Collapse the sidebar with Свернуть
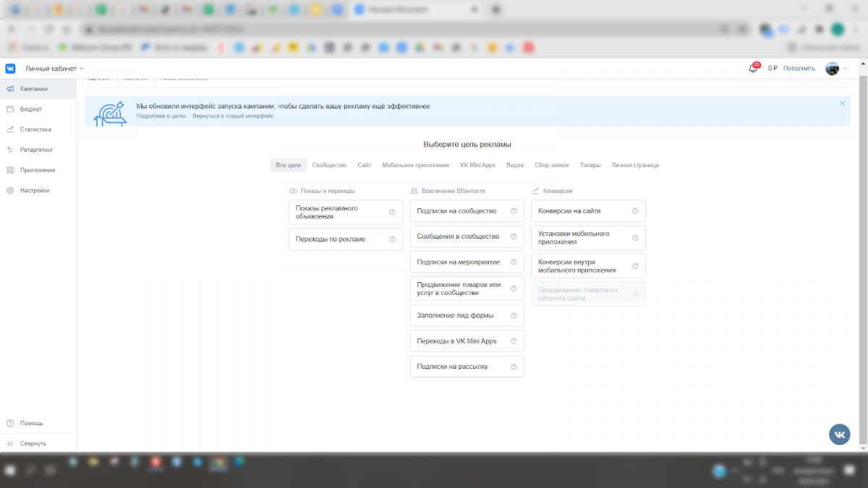 click(32, 443)
